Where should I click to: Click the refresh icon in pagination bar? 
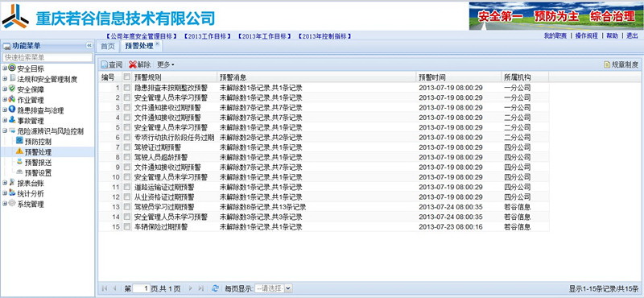point(215,288)
